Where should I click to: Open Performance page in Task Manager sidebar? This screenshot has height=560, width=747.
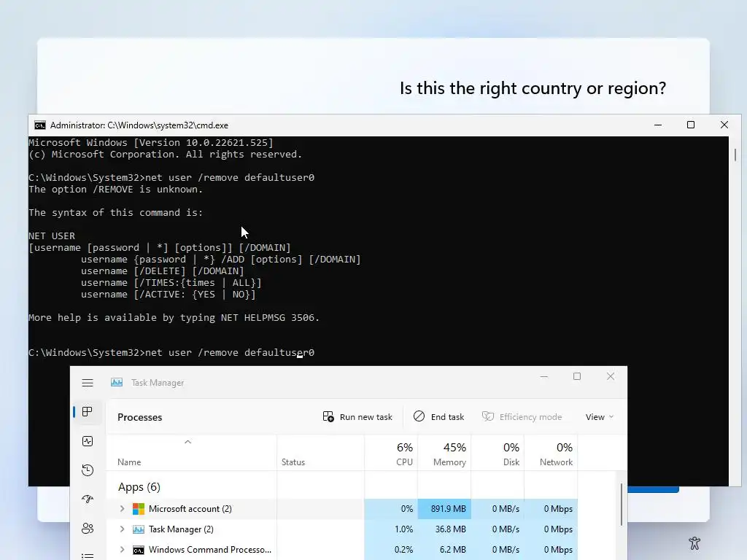point(88,441)
